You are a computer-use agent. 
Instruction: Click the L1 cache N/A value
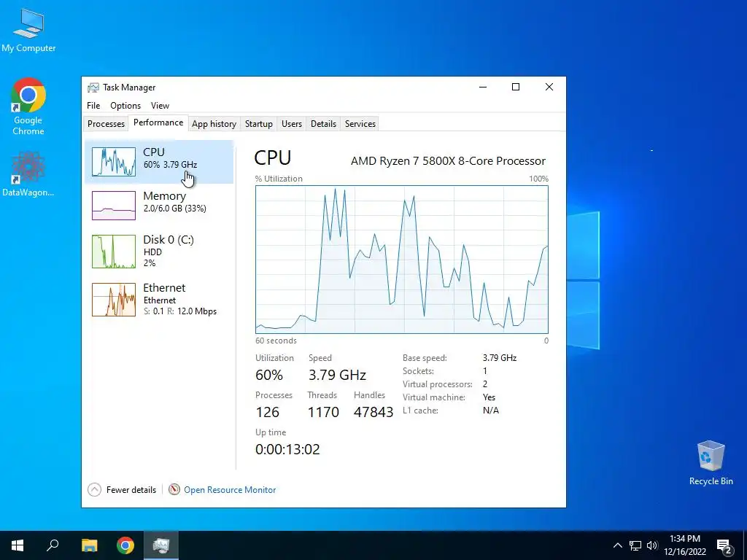(x=491, y=411)
